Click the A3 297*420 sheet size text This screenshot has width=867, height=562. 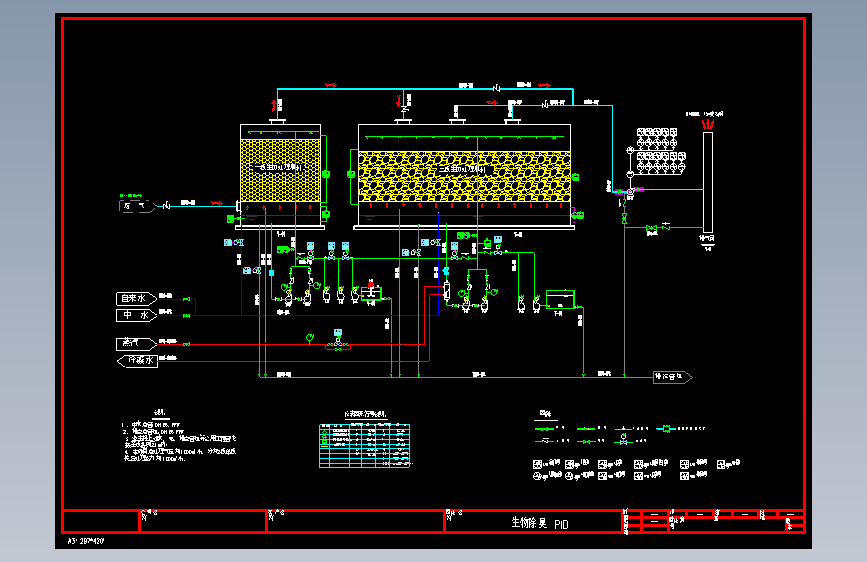[x=86, y=541]
